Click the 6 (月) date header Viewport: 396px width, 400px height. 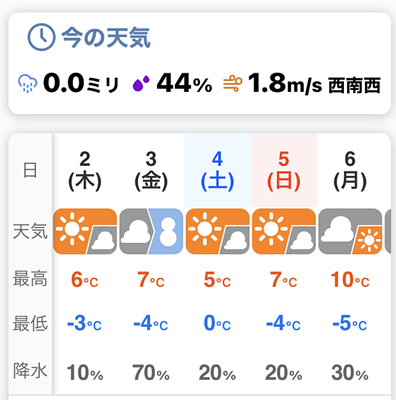(350, 171)
